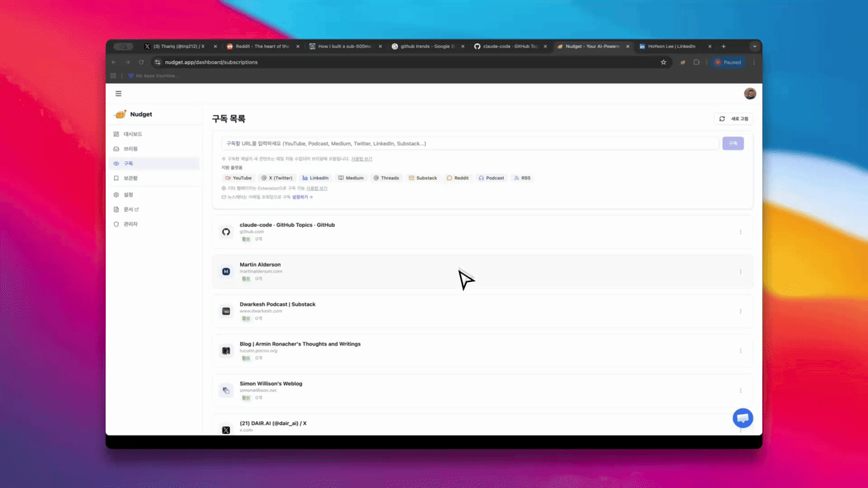Open Dwarkesh Podcast Substack subscription title
Image resolution: width=868 pixels, height=488 pixels.
(277, 304)
